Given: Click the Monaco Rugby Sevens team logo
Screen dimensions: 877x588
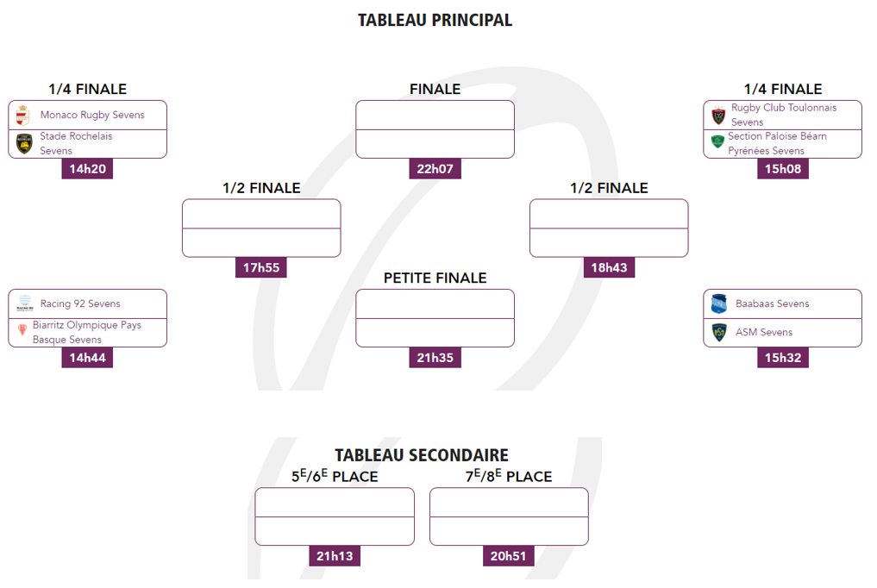Looking at the screenshot, I should click(x=23, y=116).
